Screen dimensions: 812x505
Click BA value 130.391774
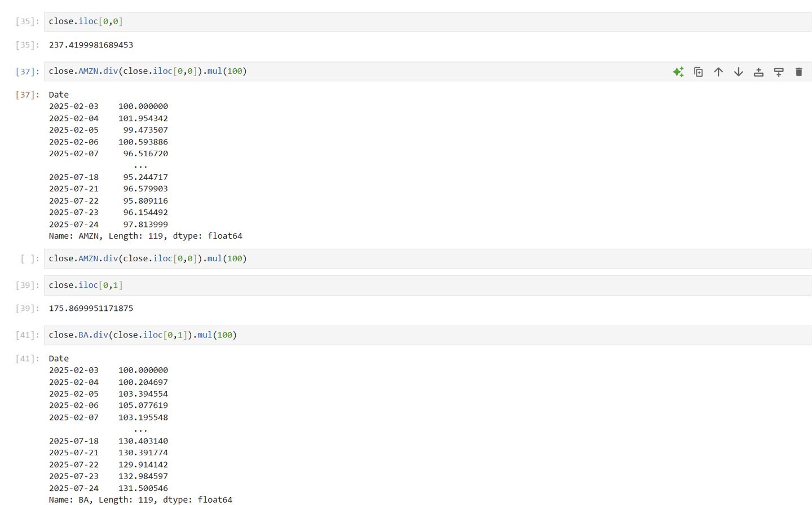143,453
